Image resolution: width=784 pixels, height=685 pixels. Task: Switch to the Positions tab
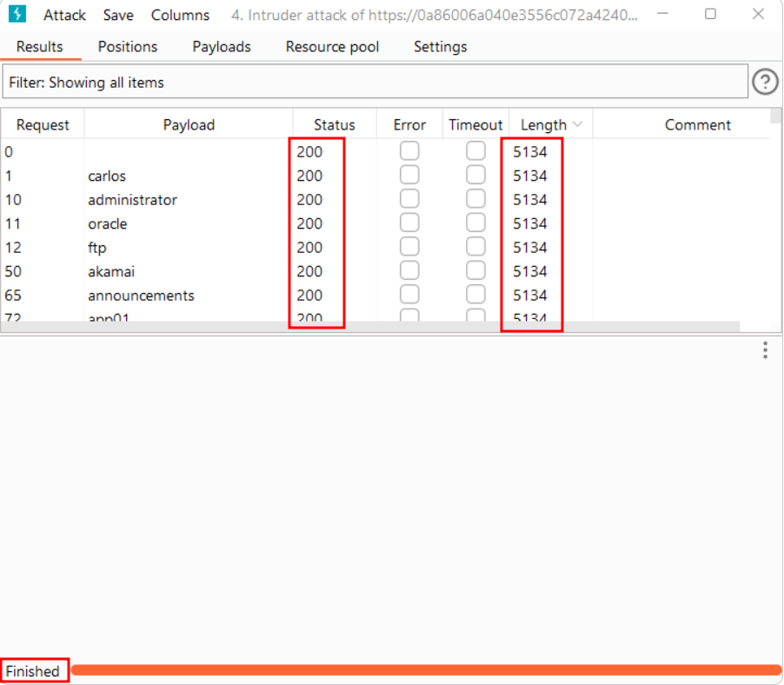128,46
